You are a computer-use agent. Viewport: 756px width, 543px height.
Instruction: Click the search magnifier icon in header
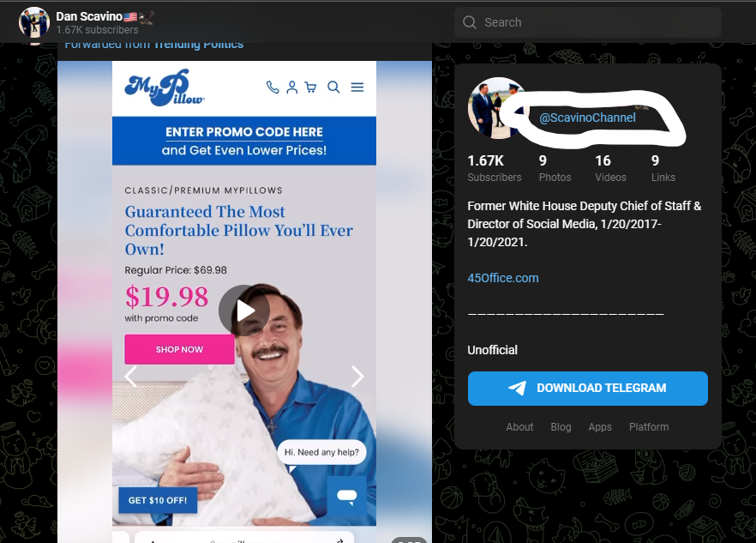[469, 22]
